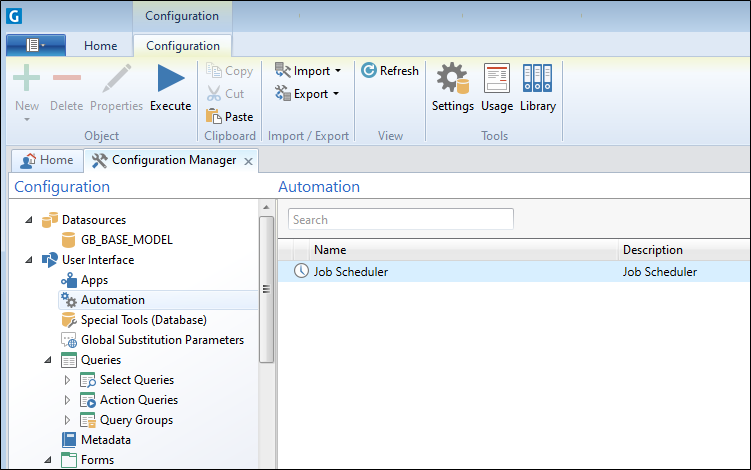Select the Configuration Manager document tab
The image size is (751, 470).
pos(172,160)
